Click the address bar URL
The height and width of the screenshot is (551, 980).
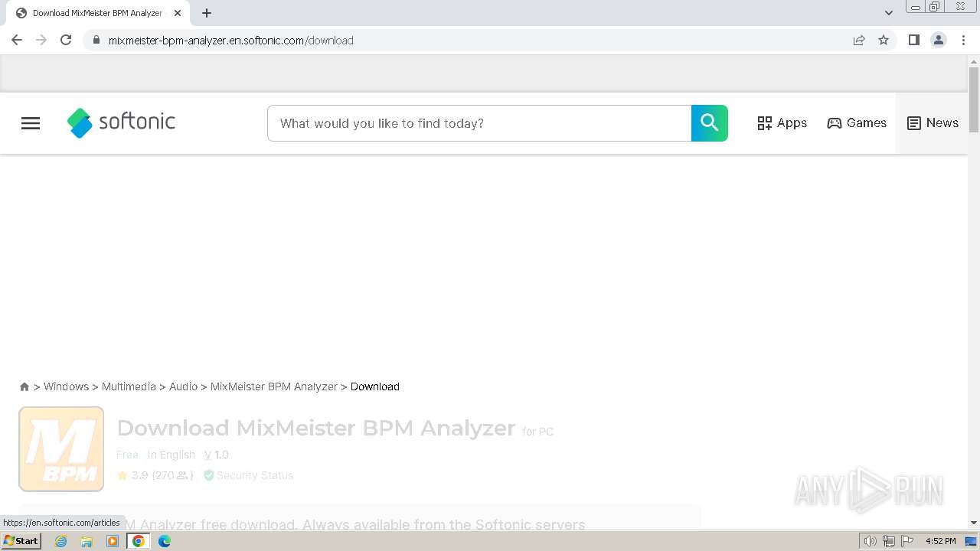[231, 41]
